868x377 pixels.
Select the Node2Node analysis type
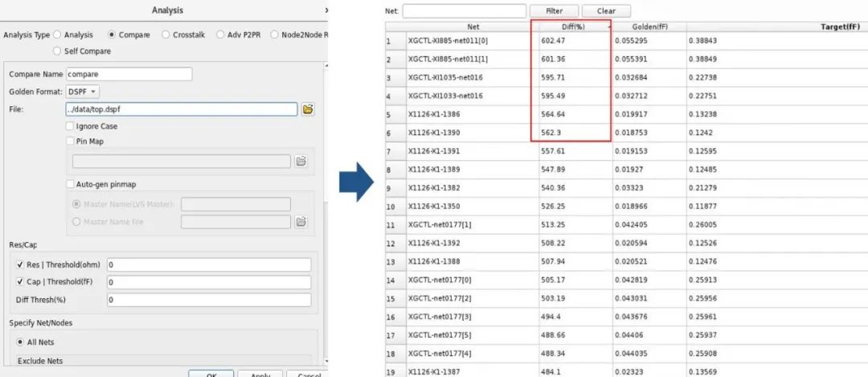click(x=274, y=35)
